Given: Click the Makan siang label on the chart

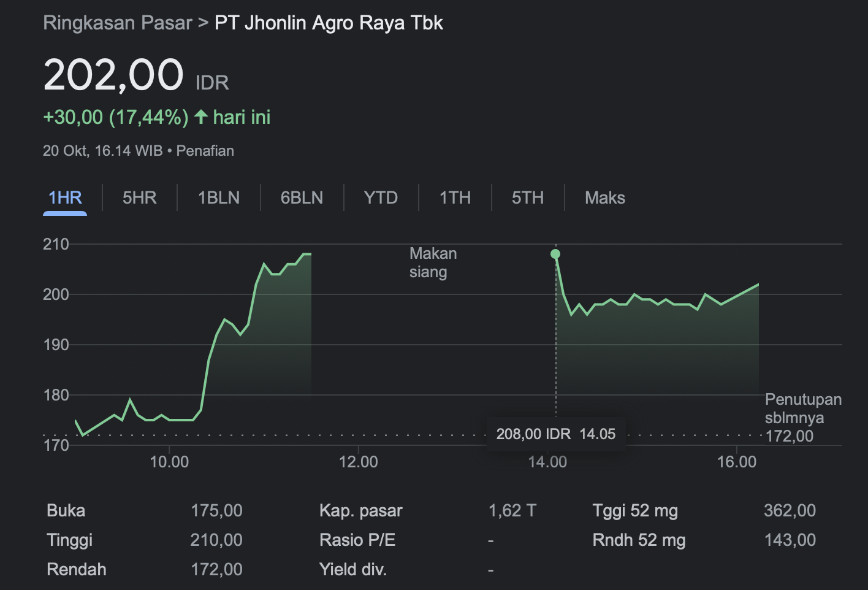Looking at the screenshot, I should tap(433, 262).
